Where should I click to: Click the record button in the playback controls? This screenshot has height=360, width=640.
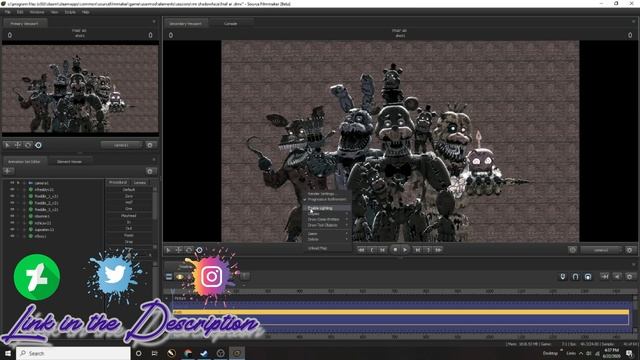(x=395, y=250)
